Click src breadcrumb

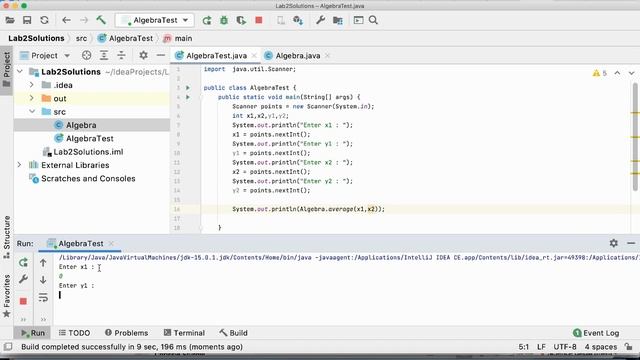tap(81, 38)
